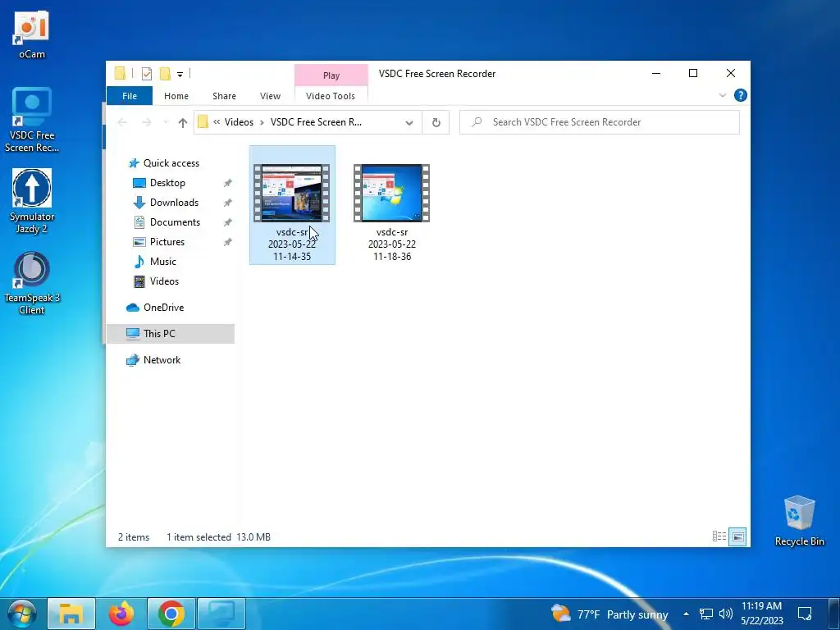Image resolution: width=840 pixels, height=630 pixels.
Task: Click the pin icon beside Desktop
Action: click(228, 183)
